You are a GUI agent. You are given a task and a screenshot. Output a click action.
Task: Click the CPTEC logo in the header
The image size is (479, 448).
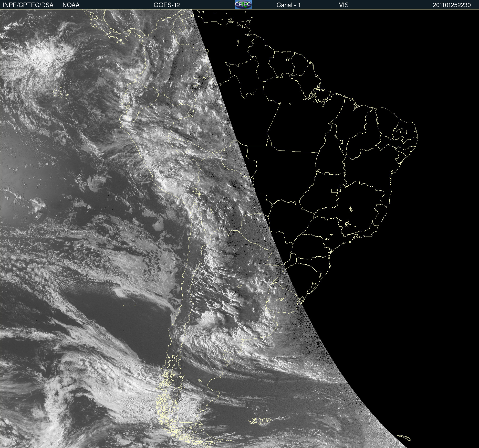pos(243,5)
